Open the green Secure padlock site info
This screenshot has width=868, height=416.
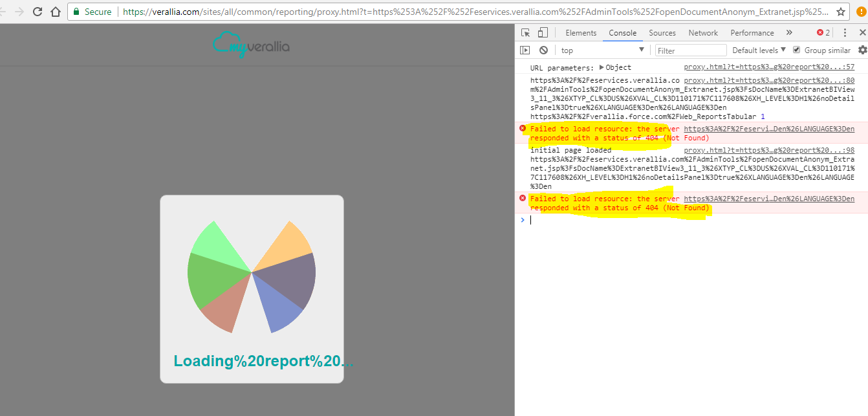[x=92, y=12]
